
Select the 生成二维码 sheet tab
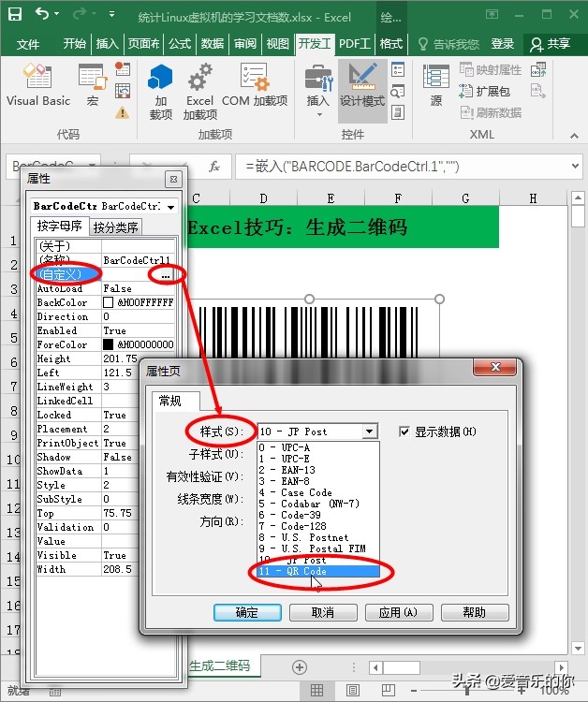point(219,665)
